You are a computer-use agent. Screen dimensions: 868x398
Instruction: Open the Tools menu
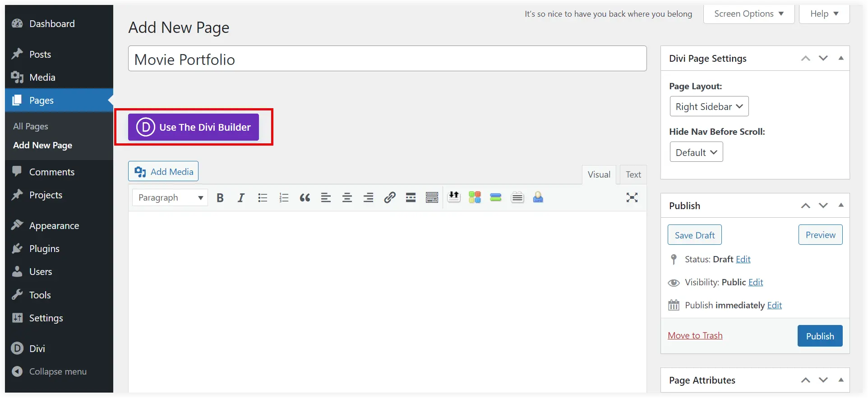[59, 295]
